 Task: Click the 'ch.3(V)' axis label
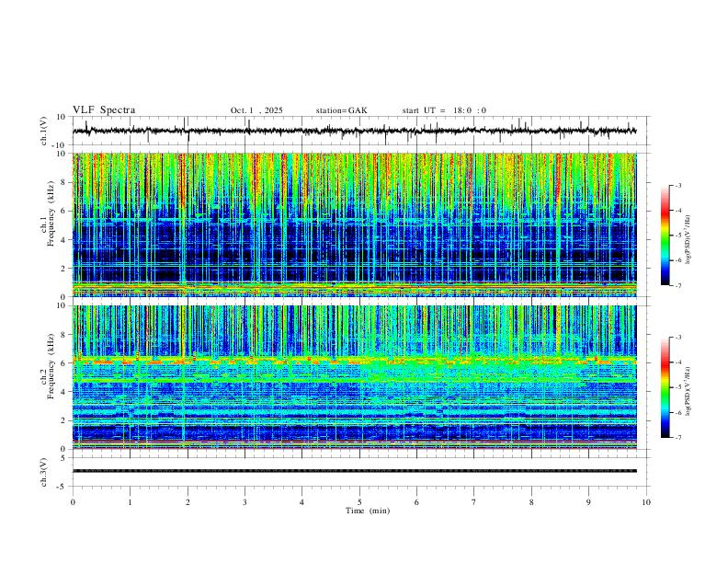click(44, 472)
